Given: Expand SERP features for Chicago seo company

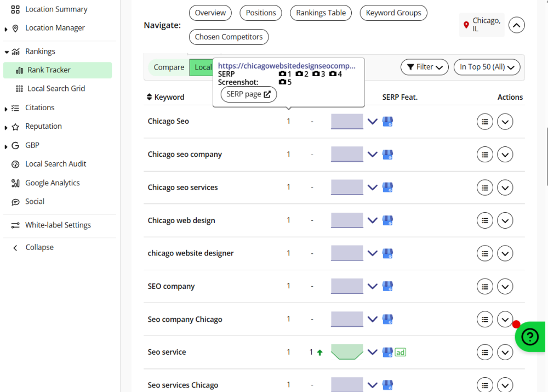Looking at the screenshot, I should point(373,154).
